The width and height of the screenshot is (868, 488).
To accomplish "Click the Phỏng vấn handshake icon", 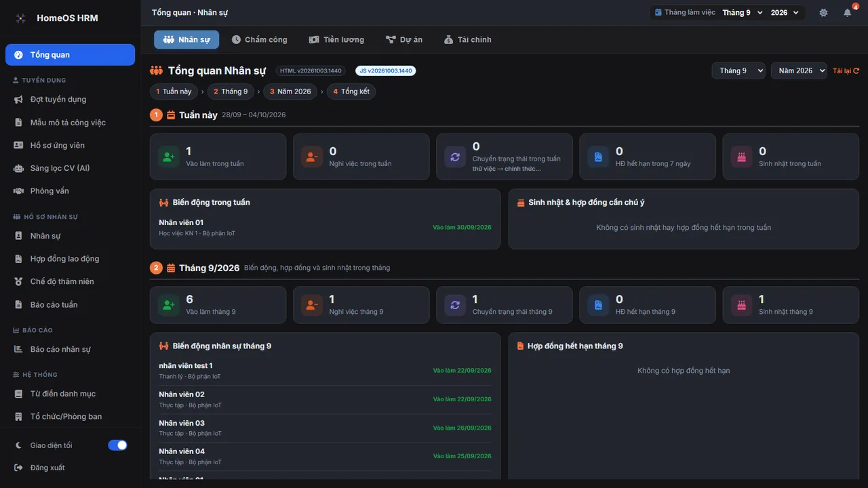I will point(18,191).
